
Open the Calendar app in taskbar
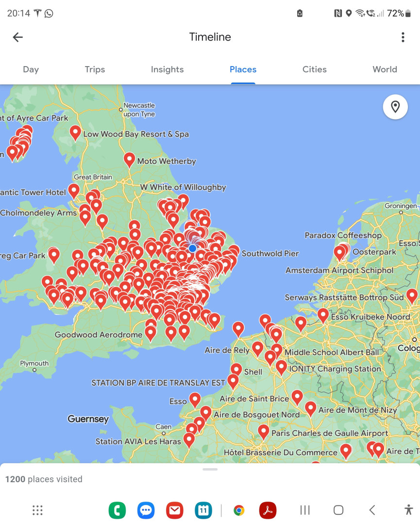point(203,510)
